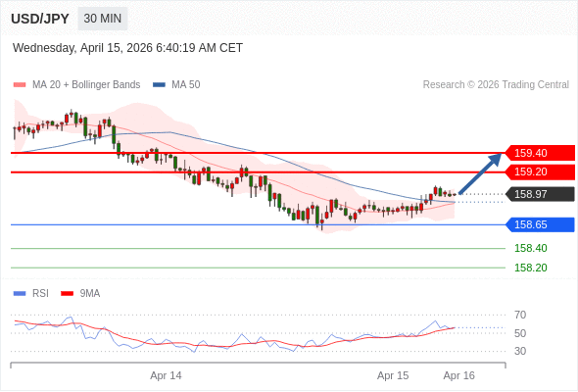Click the Apr 16 date axis label

point(458,375)
